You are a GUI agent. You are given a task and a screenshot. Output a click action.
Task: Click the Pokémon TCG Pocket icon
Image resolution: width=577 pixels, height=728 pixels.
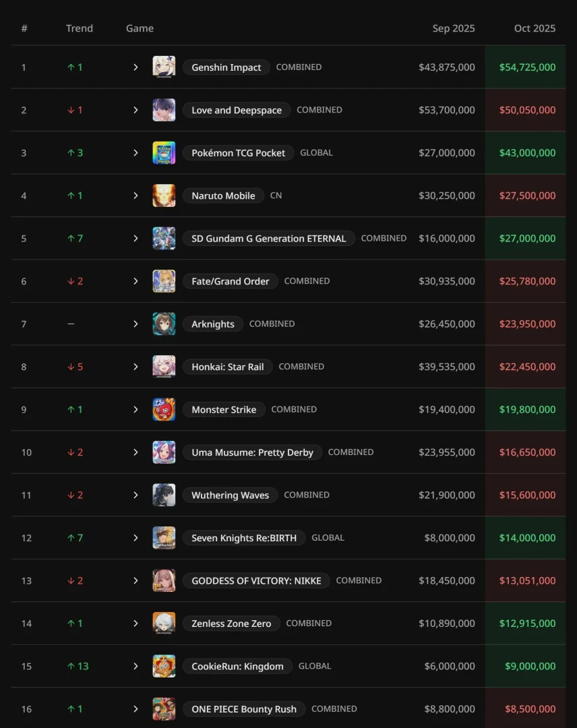[164, 153]
